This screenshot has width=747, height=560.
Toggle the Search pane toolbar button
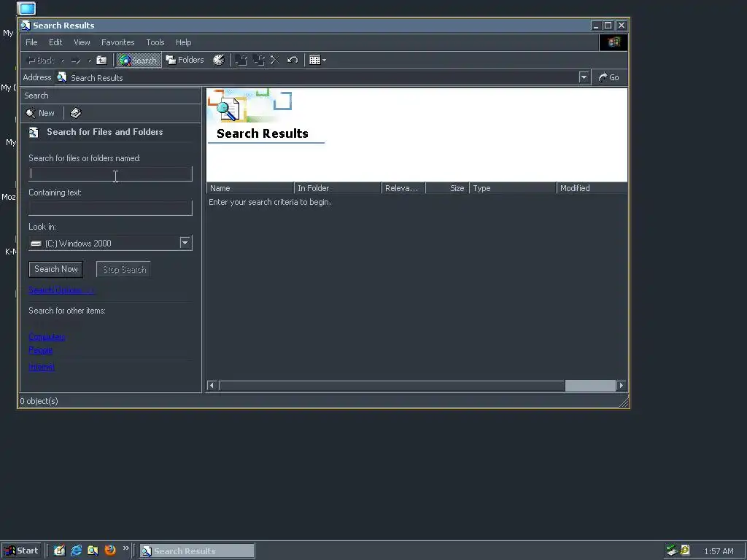[x=139, y=60]
